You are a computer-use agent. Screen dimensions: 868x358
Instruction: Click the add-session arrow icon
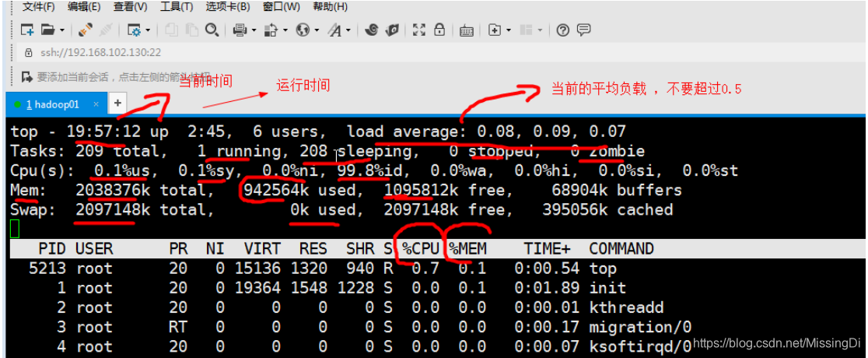tap(26, 76)
